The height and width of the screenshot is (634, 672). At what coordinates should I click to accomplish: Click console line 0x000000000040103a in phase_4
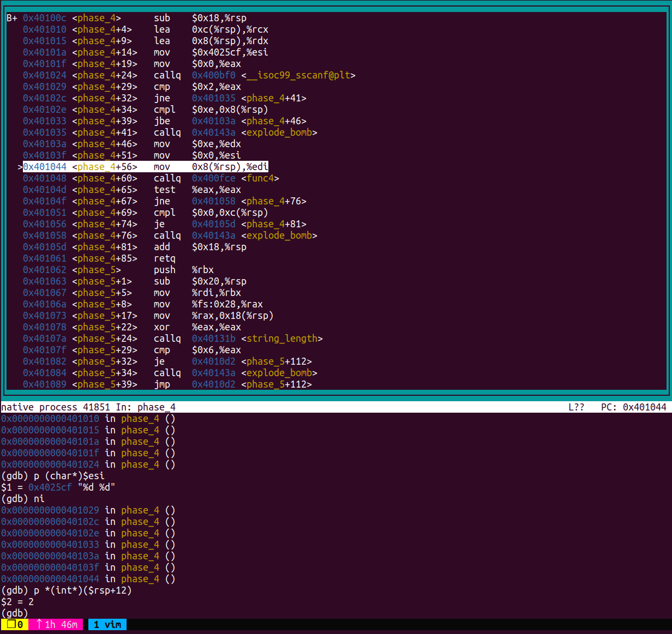pyautogui.click(x=88, y=556)
